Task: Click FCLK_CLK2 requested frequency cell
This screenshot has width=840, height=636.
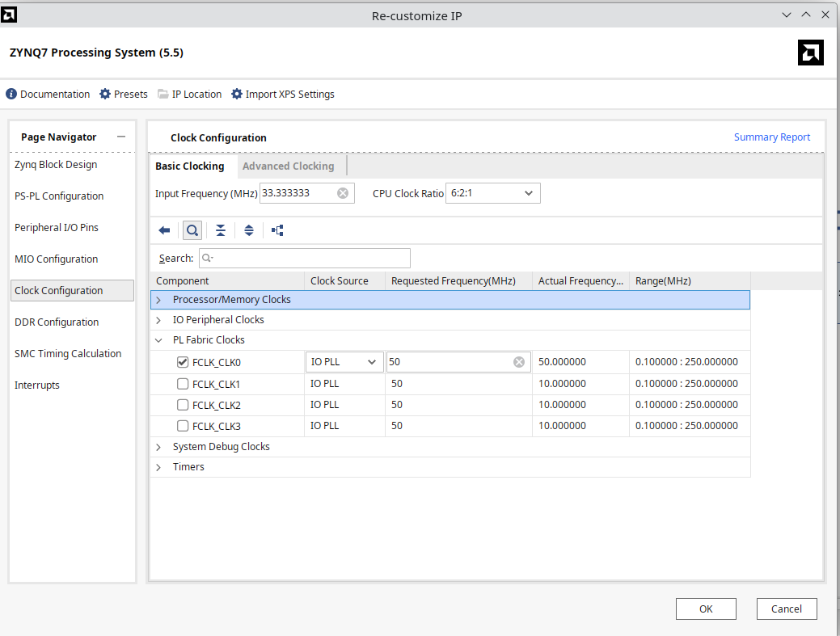Action: 458,405
